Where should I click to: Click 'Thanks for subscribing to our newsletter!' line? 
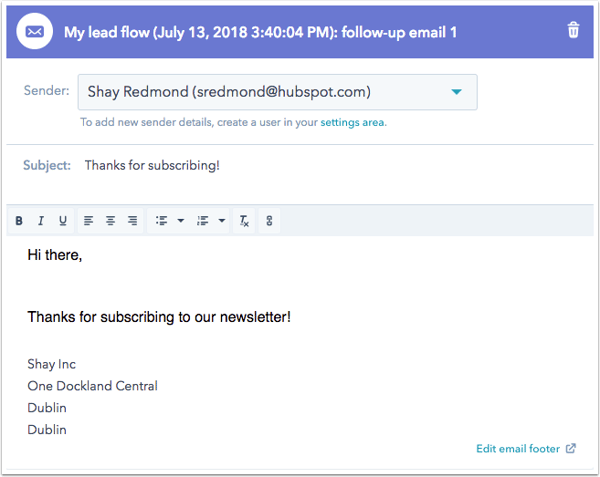coord(159,317)
